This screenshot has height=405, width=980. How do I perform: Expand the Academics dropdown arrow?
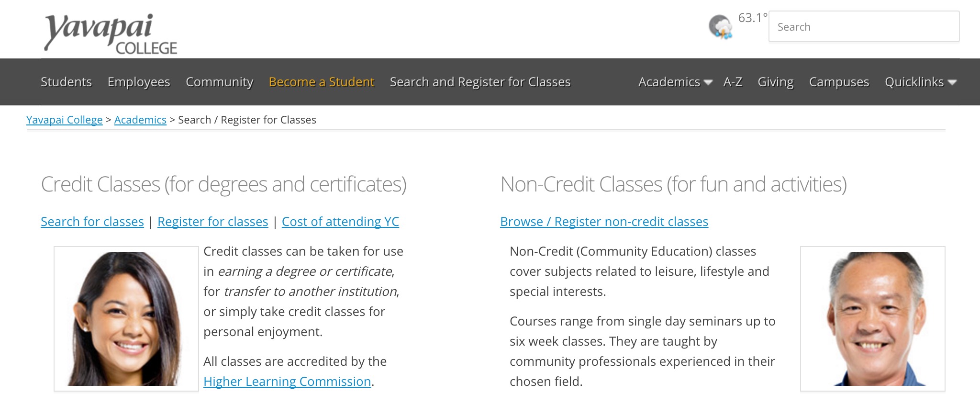click(708, 83)
